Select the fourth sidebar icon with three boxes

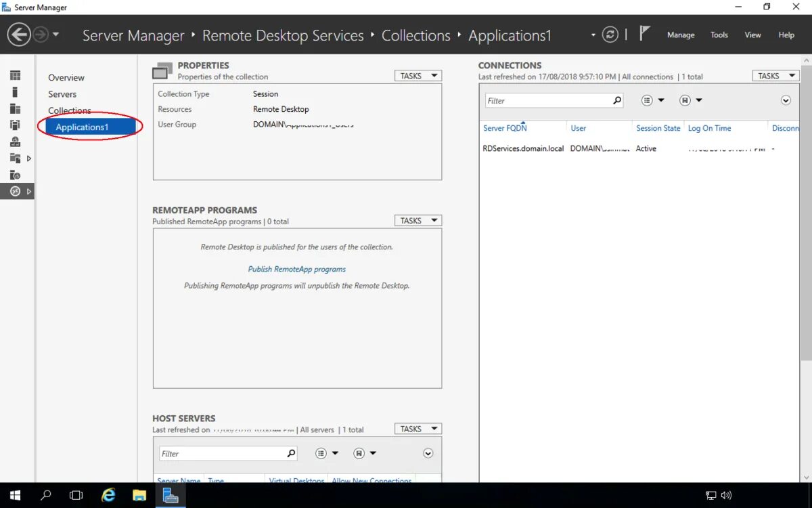[15, 125]
